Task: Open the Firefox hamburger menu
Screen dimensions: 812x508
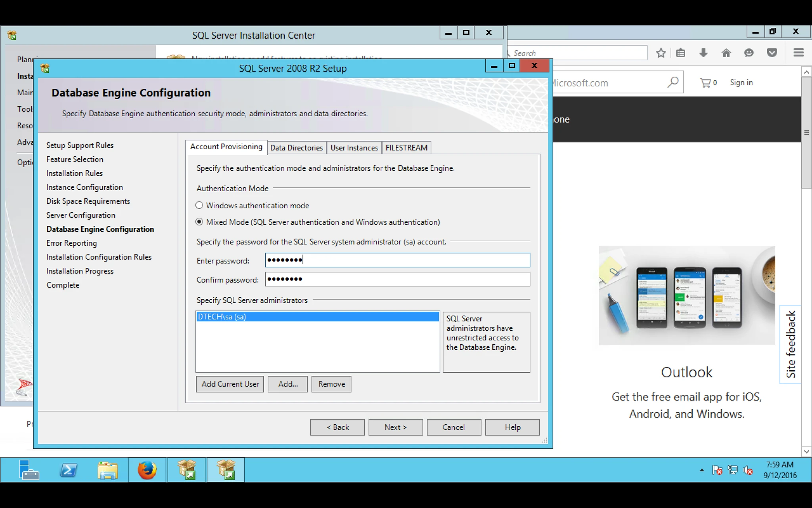Action: tap(799, 53)
